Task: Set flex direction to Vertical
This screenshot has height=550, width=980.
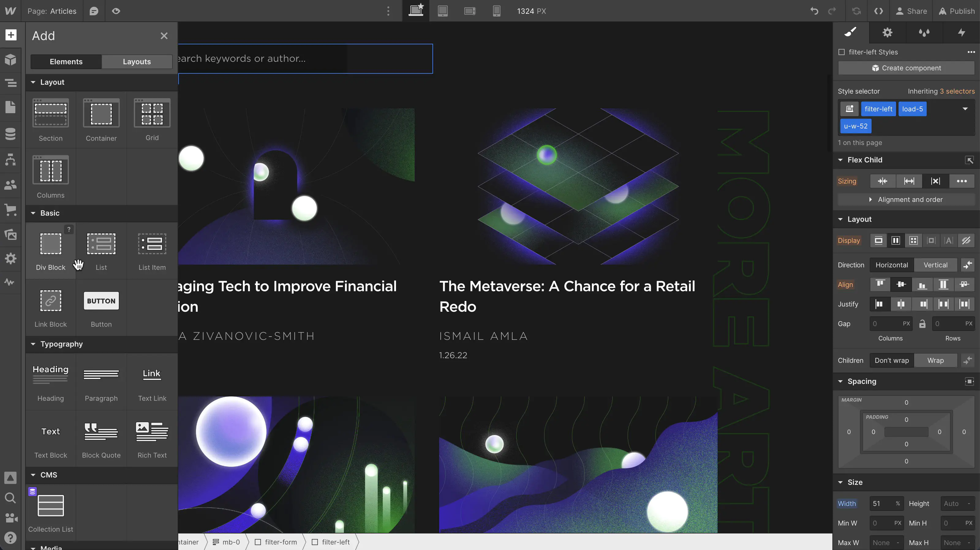Action: pyautogui.click(x=935, y=265)
